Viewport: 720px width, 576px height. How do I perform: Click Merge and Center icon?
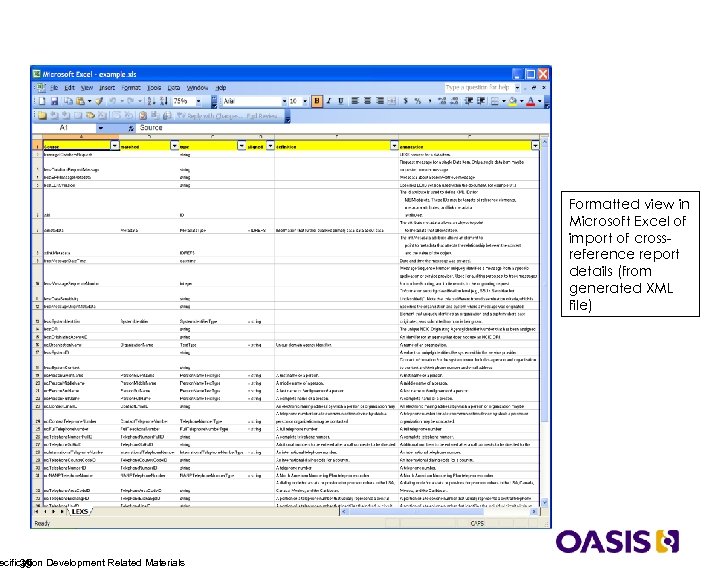click(x=392, y=101)
